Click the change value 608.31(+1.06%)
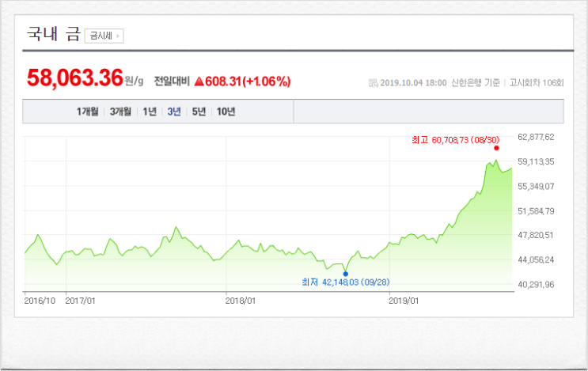This screenshot has width=588, height=371. tap(248, 81)
